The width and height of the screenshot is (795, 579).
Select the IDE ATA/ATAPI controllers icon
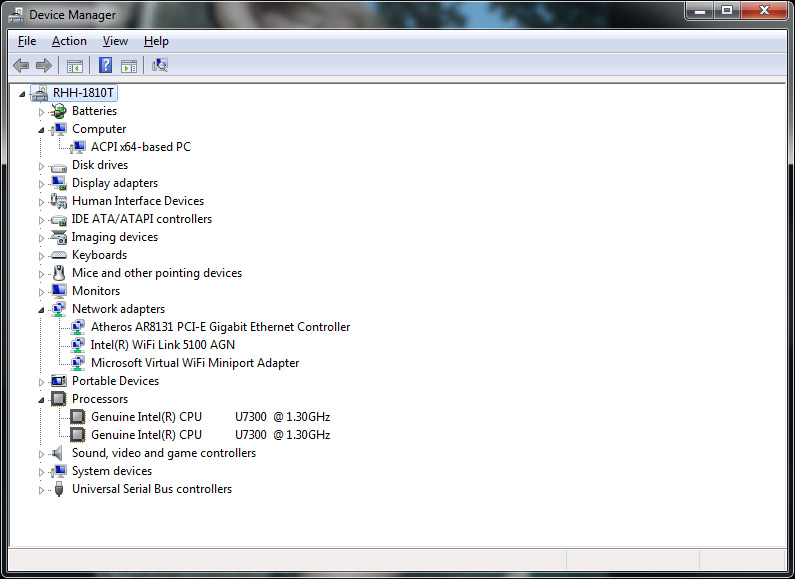coord(59,219)
